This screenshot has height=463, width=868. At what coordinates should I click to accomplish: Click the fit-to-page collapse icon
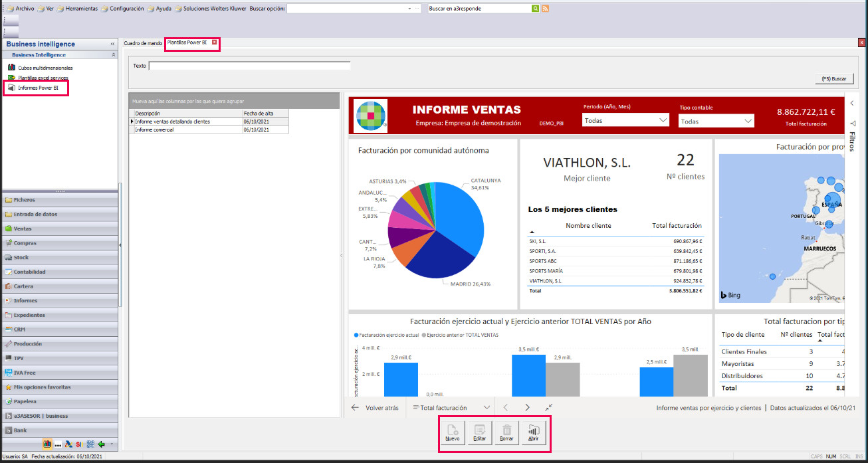coord(548,407)
